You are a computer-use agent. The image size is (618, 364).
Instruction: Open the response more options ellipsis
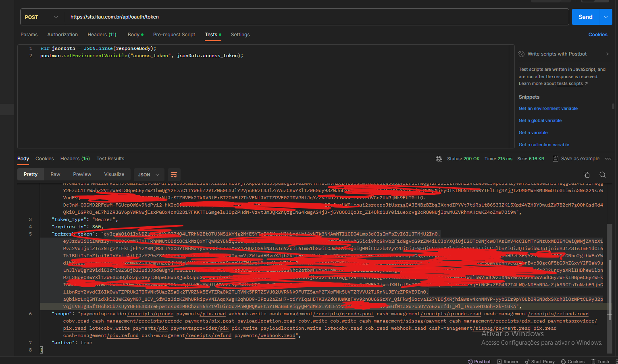click(608, 159)
